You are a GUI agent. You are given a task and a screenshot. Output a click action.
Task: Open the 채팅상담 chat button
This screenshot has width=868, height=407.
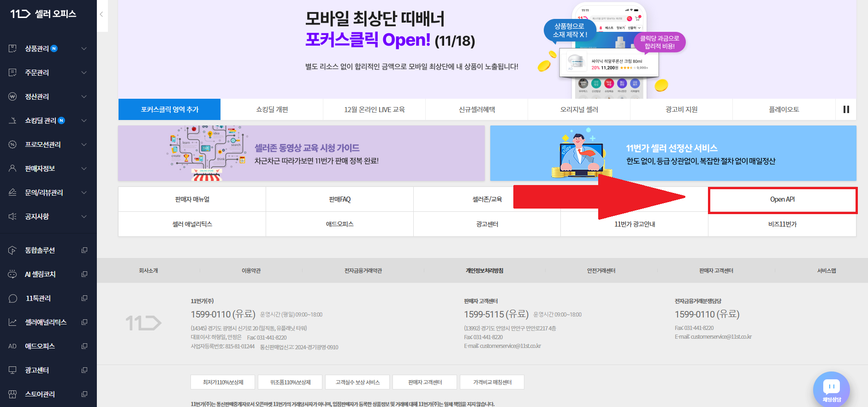point(832,389)
